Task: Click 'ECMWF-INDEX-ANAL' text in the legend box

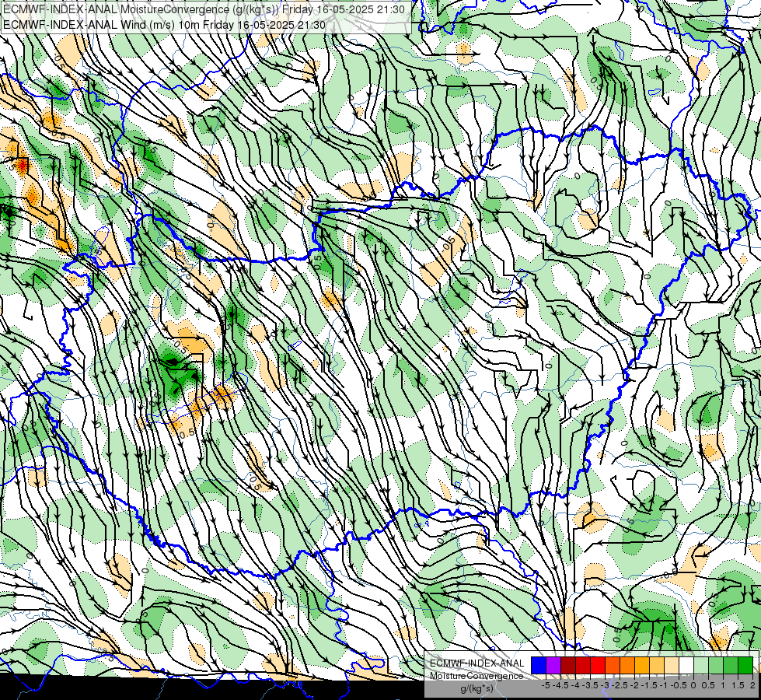Action: (476, 663)
